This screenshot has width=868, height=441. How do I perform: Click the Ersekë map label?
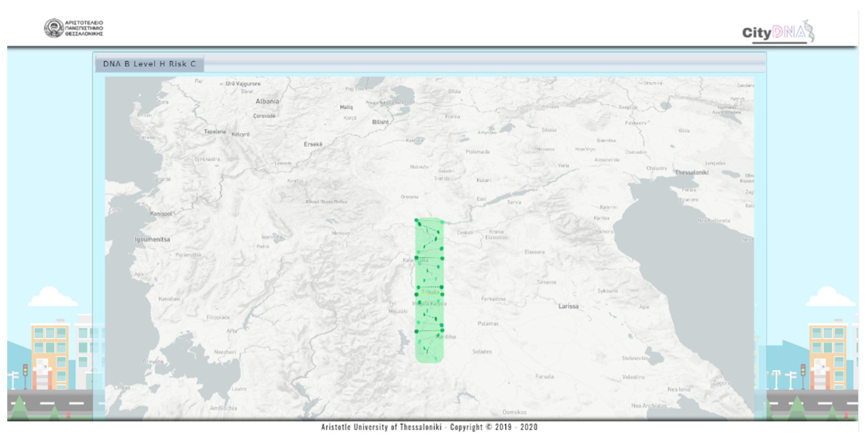point(313,144)
